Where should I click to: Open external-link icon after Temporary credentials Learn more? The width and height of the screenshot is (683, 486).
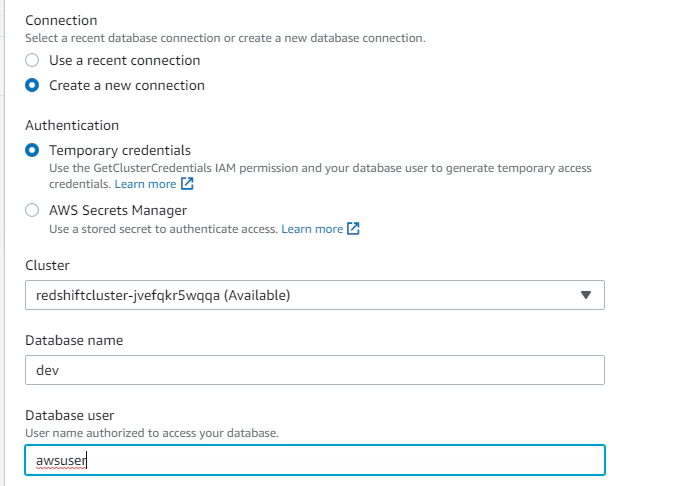coord(187,184)
